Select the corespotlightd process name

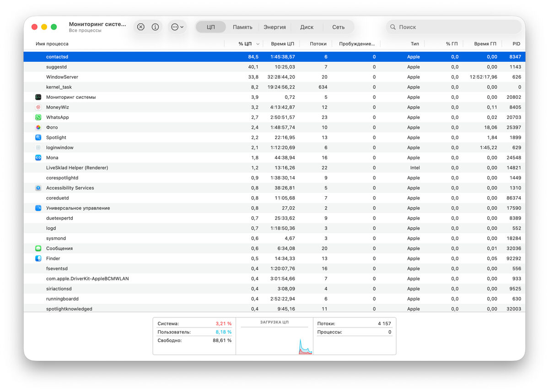tap(62, 178)
